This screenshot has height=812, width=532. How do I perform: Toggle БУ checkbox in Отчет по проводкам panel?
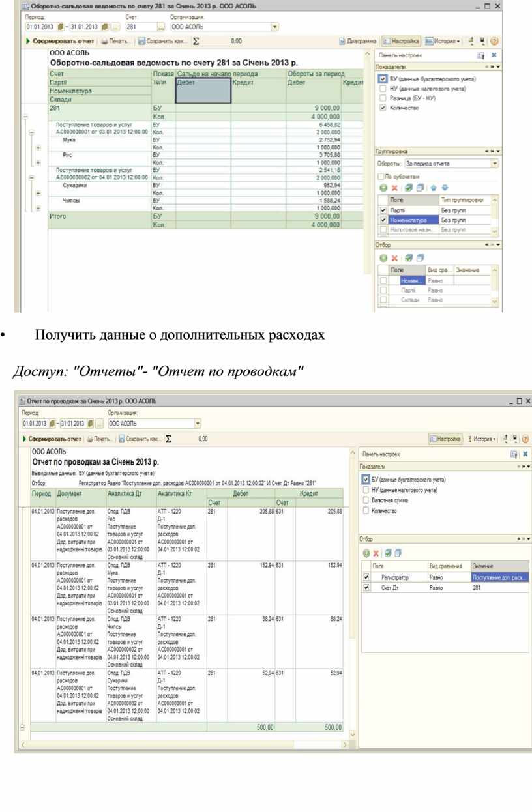[x=366, y=480]
